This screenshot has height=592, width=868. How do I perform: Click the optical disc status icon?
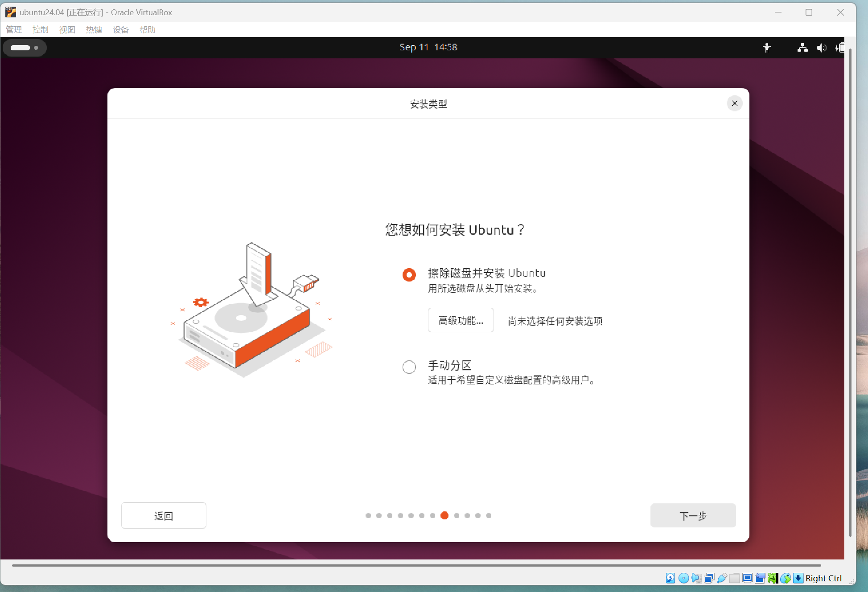pos(683,578)
